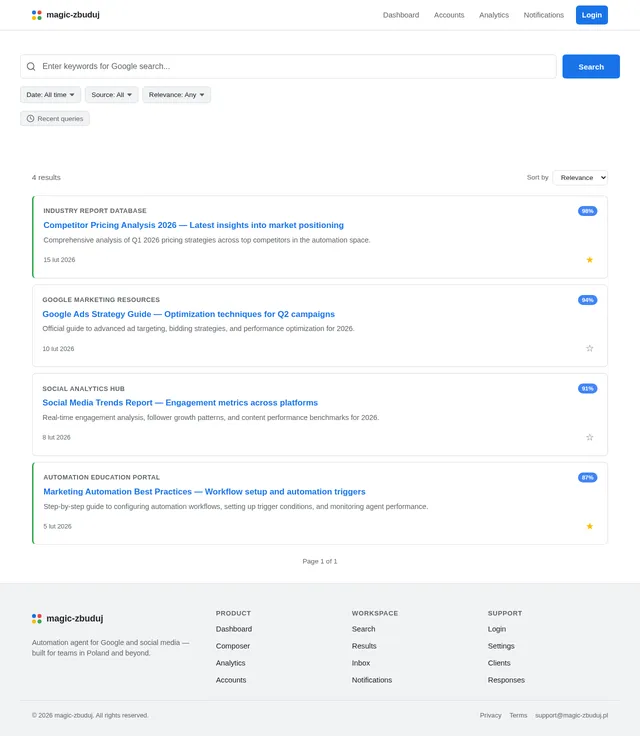Click support@magic-zbuduj.pl email link
This screenshot has height=736, width=640.
571,715
